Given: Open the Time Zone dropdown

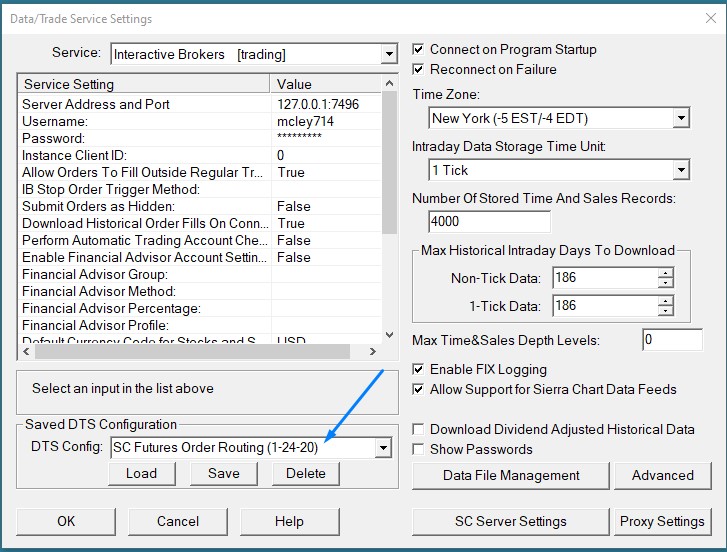Looking at the screenshot, I should coord(681,118).
